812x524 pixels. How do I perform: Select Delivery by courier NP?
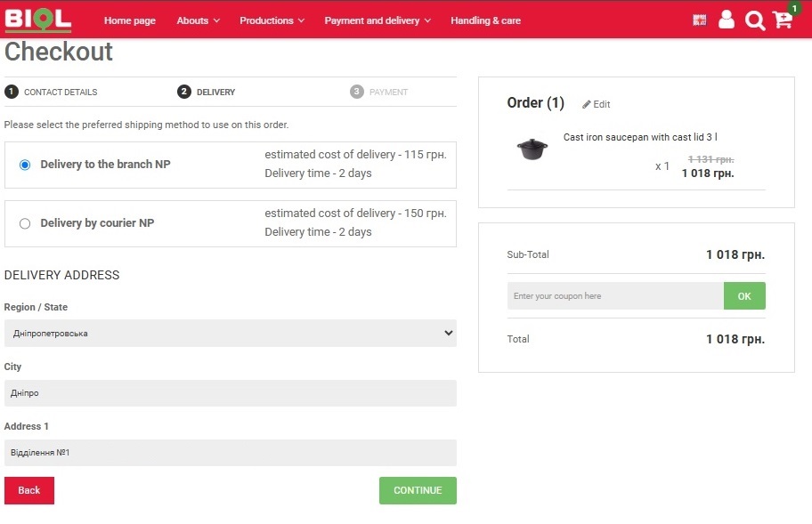click(25, 223)
